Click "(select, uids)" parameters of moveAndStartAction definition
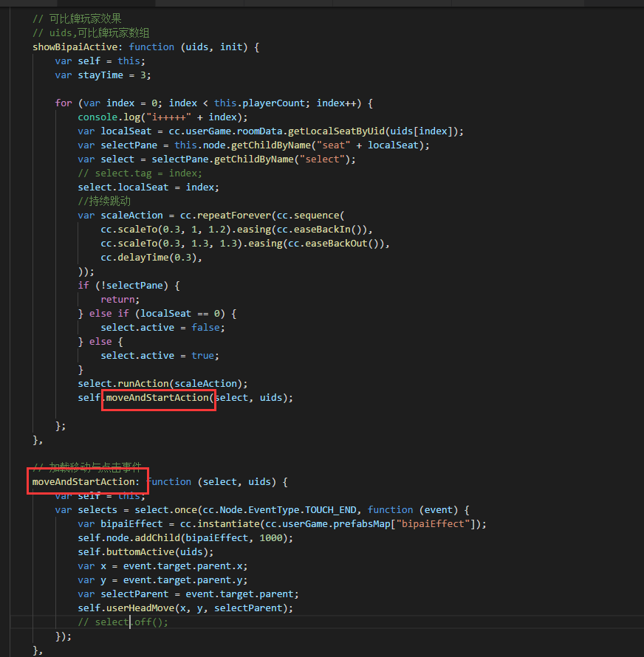The image size is (644, 657). tap(237, 482)
